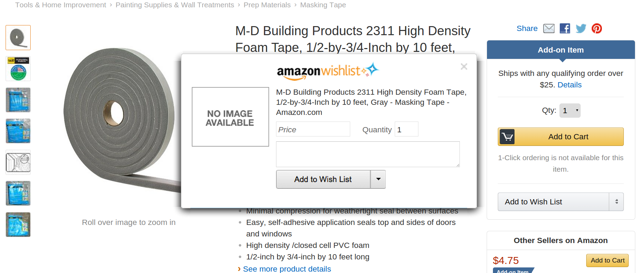
Task: Click the yellow Add to Cart button
Action: pos(560,136)
